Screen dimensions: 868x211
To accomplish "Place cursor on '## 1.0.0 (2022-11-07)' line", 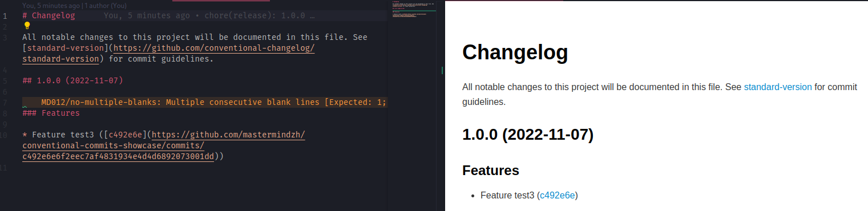I will pyautogui.click(x=72, y=80).
